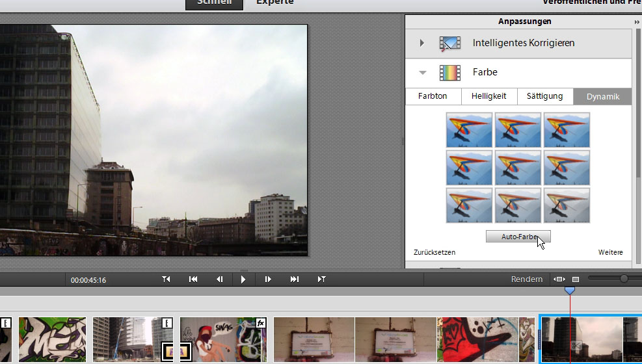Select the cartoon girl graffiti clip

tap(223, 339)
